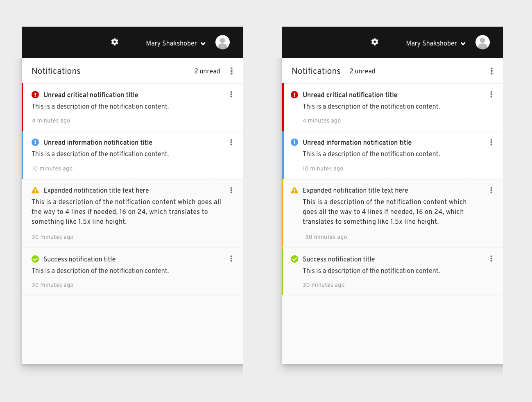Click '10 minutes ago' timestamp in right panel
This screenshot has height=402, width=532.
pyautogui.click(x=323, y=168)
